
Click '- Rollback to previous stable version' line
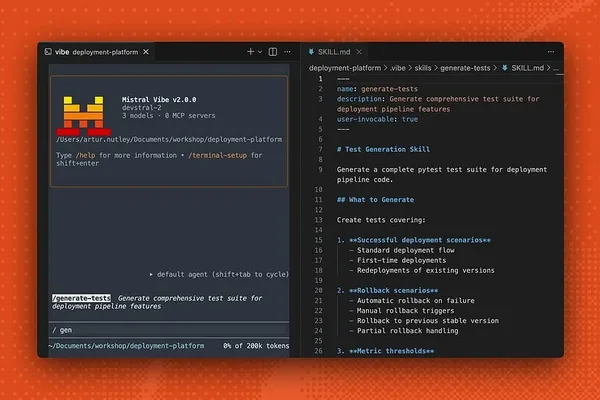pos(424,321)
